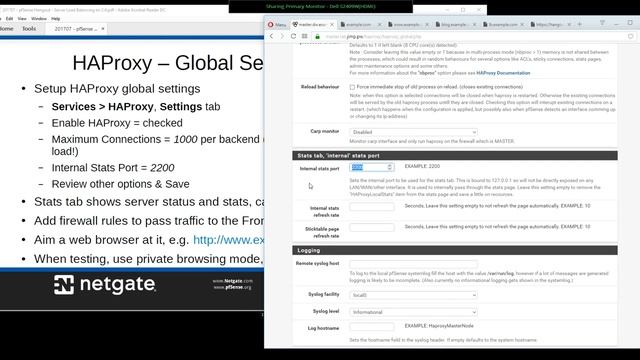This screenshot has width=640, height=360.
Task: Click the Remote syslog host field
Action: 413,264
